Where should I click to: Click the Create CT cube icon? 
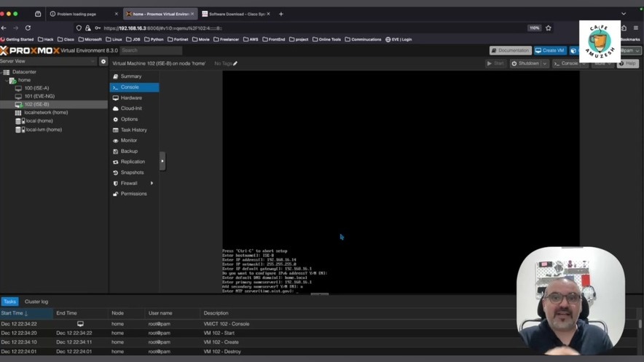pos(573,50)
